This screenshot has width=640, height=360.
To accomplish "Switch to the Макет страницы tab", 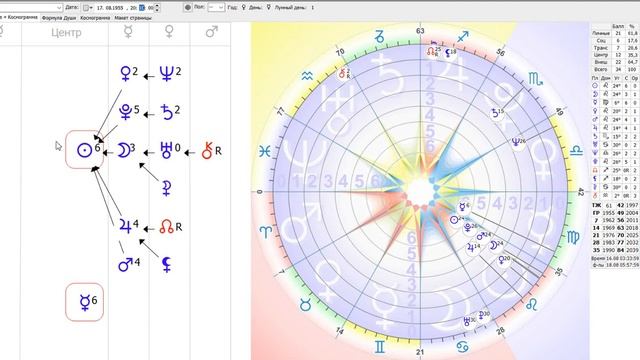I will (x=133, y=18).
